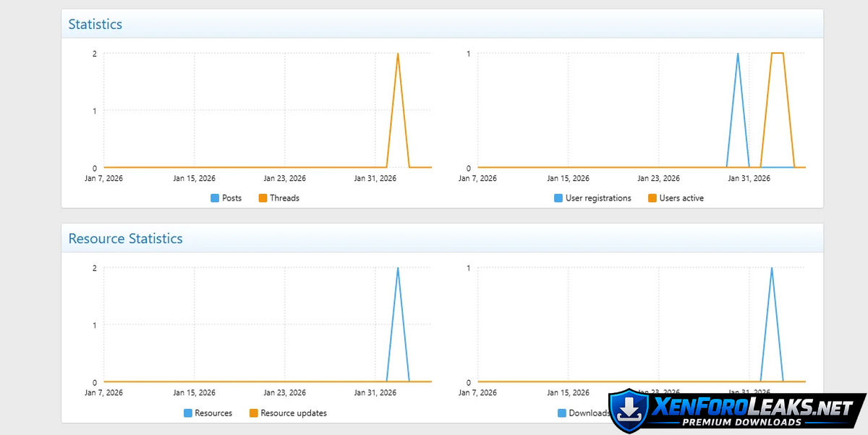Select the blue Resources chart peak point
The width and height of the screenshot is (868, 435).
398,268
